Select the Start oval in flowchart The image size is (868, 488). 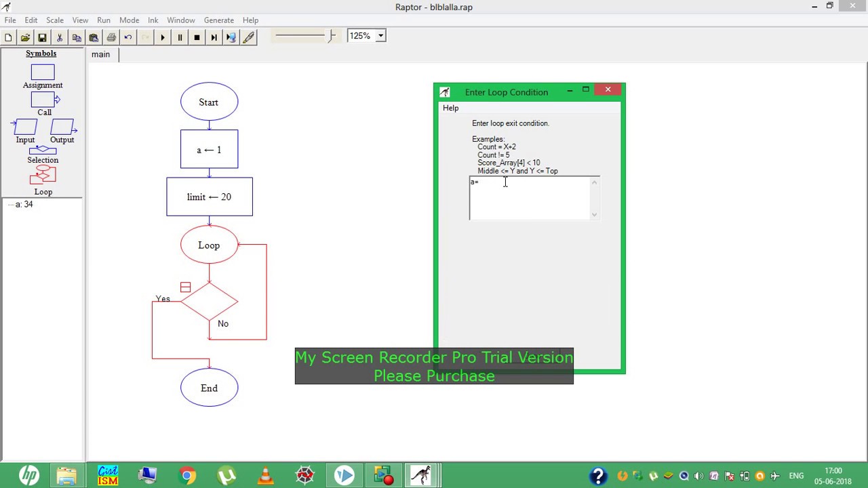point(209,102)
